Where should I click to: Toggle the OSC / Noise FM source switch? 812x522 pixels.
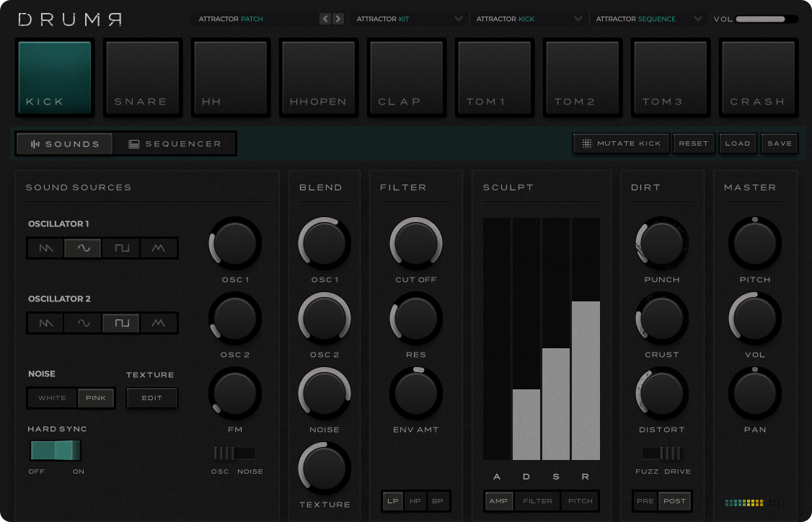[x=235, y=453]
